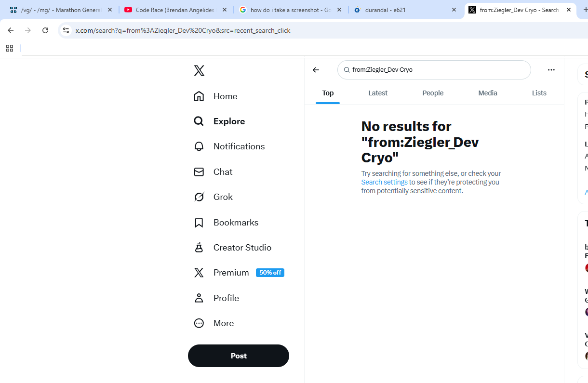Switch to the Media results tab

coord(488,93)
